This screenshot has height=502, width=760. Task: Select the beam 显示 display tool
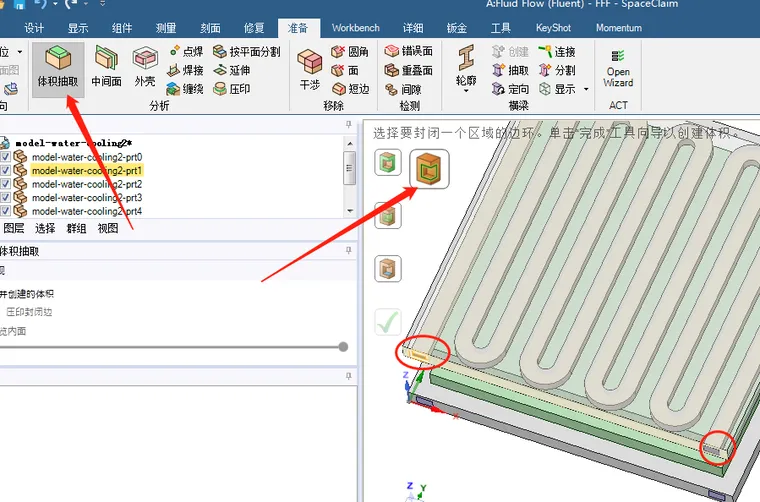(x=557, y=89)
